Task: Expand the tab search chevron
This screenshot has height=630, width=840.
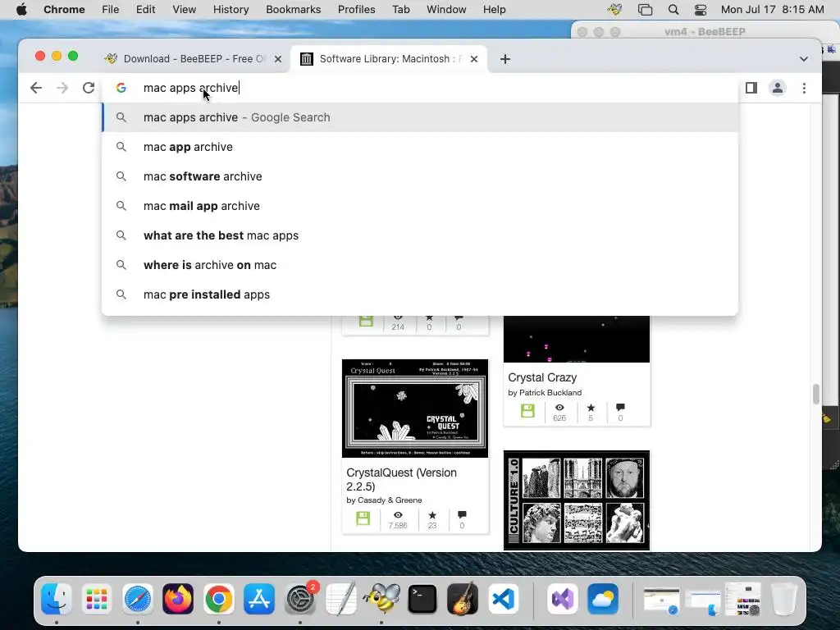Action: click(x=804, y=59)
